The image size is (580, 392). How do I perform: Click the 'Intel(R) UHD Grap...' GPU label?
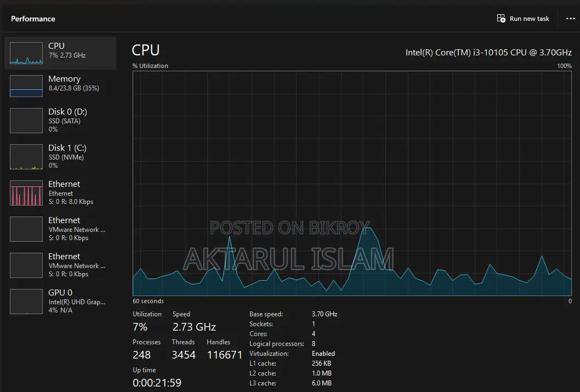77,302
